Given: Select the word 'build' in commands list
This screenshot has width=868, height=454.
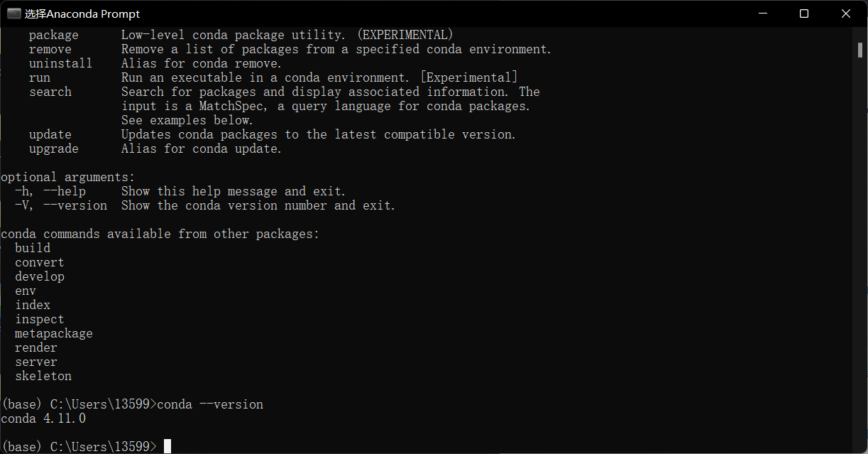Looking at the screenshot, I should (32, 247).
